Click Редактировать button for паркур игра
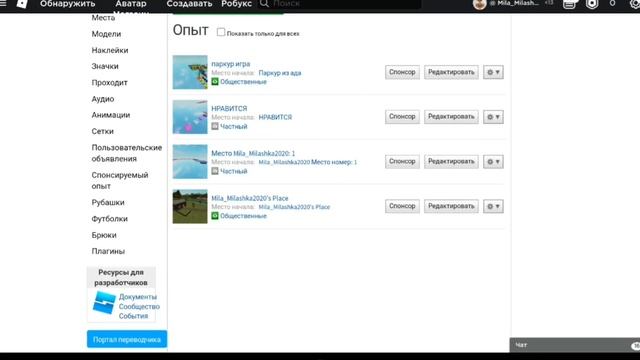Viewport: 640px width, 360px height. click(451, 72)
